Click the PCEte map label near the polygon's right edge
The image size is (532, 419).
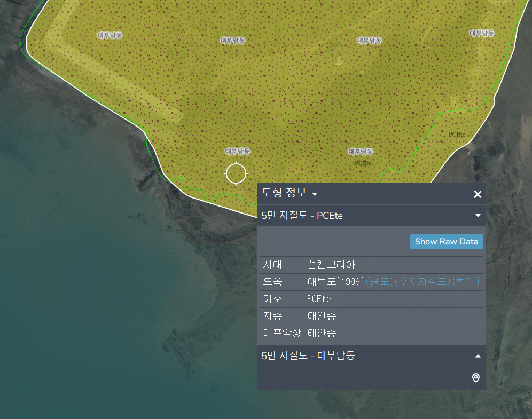pos(457,135)
